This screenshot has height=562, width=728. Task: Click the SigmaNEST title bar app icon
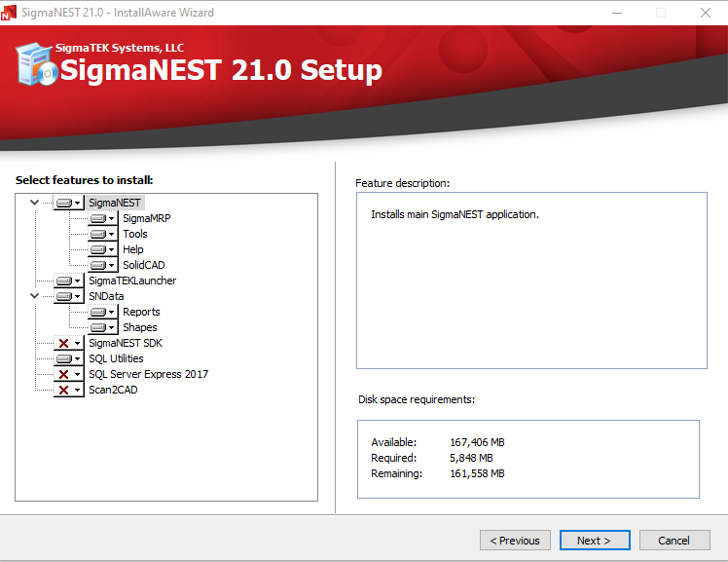coord(9,13)
